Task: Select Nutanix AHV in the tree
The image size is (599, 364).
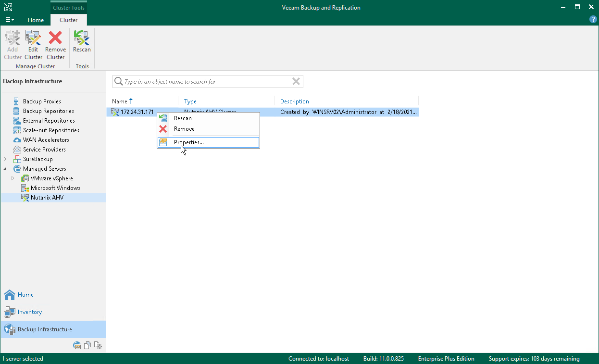Action: (47, 198)
